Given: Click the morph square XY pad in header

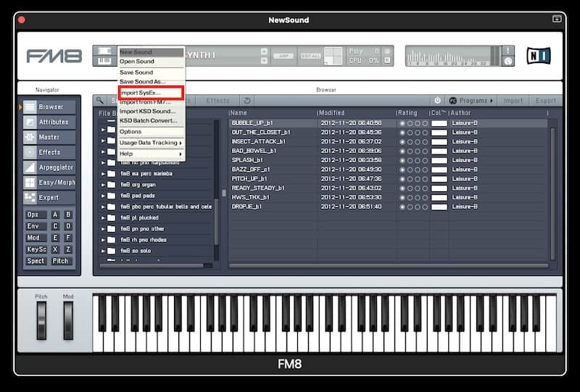Looking at the screenshot, I should (x=333, y=56).
